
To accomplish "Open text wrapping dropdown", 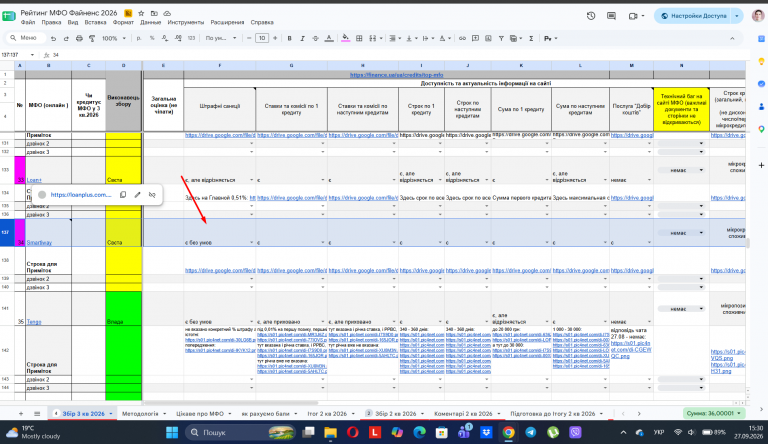I will [x=427, y=38].
